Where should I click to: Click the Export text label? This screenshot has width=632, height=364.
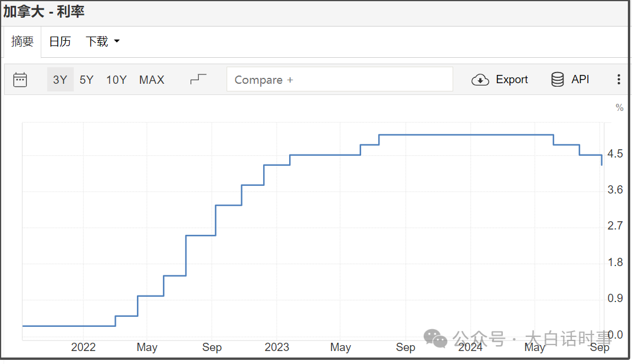click(512, 80)
